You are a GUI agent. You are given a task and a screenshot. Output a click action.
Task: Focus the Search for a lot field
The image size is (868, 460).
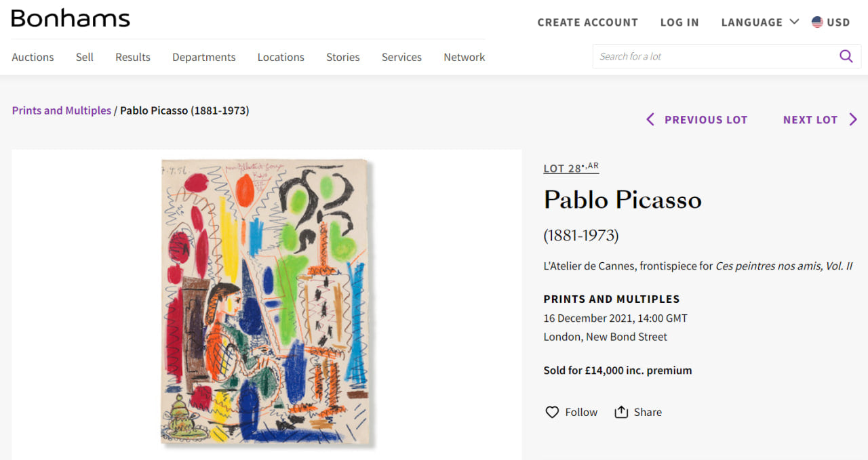click(712, 56)
